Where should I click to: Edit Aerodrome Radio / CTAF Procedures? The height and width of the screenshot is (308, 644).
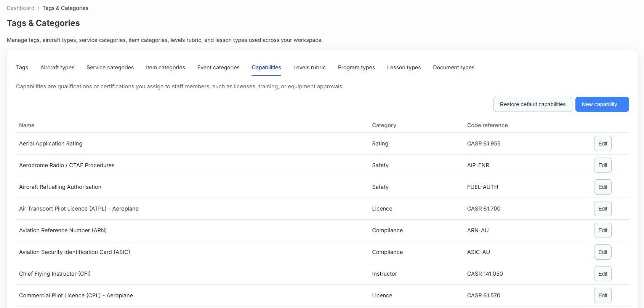(603, 165)
